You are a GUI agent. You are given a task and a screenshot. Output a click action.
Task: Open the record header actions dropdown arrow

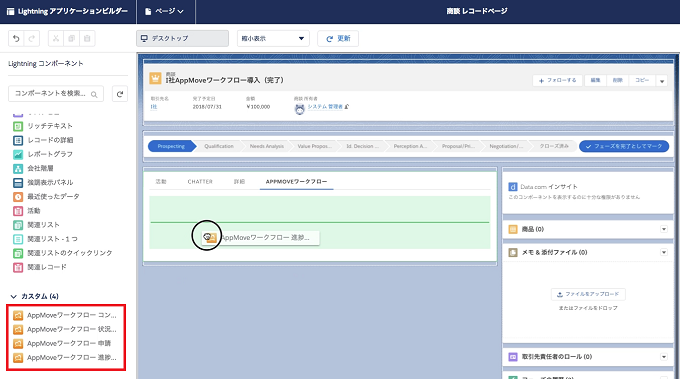tap(662, 81)
